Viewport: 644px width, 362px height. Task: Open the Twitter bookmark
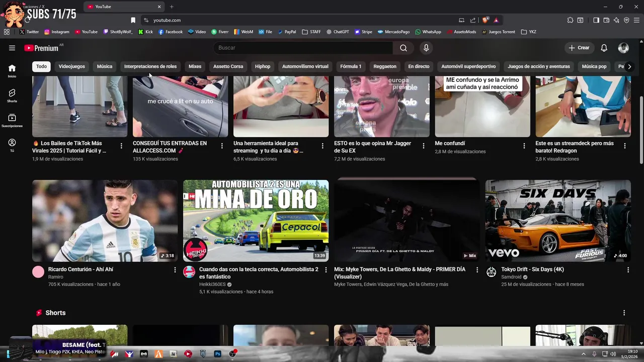point(29,32)
